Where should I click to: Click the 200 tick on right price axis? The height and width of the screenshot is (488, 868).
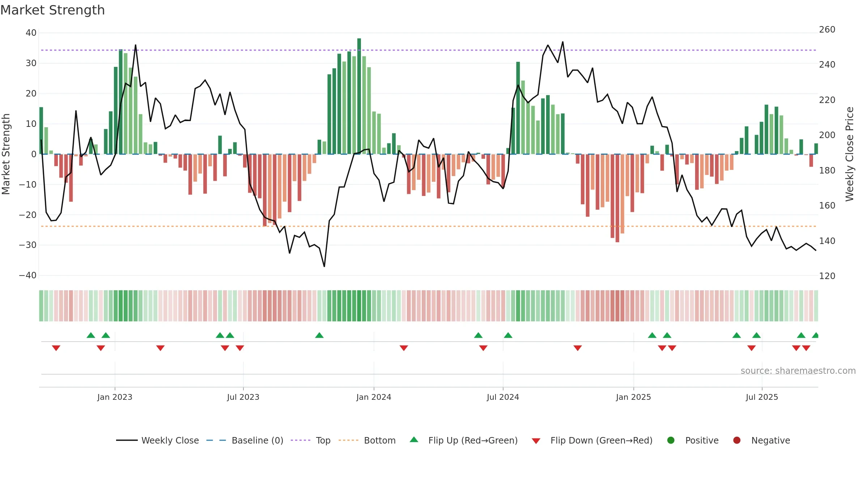[x=827, y=135]
